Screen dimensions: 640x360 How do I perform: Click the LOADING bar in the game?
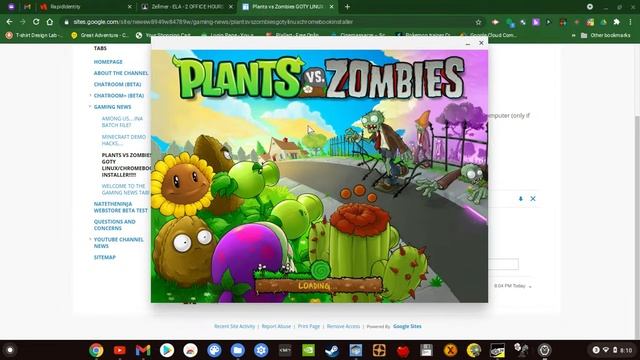pos(319,285)
